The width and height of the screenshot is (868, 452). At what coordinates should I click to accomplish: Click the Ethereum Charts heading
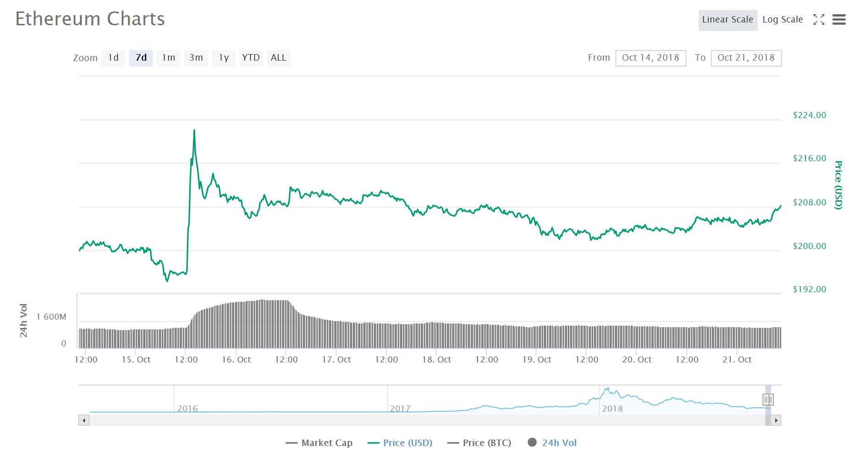[90, 19]
